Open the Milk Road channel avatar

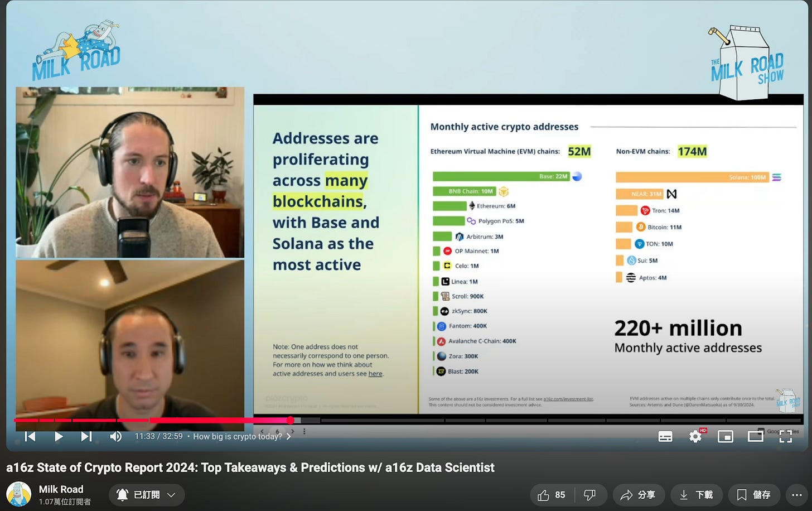pos(18,494)
